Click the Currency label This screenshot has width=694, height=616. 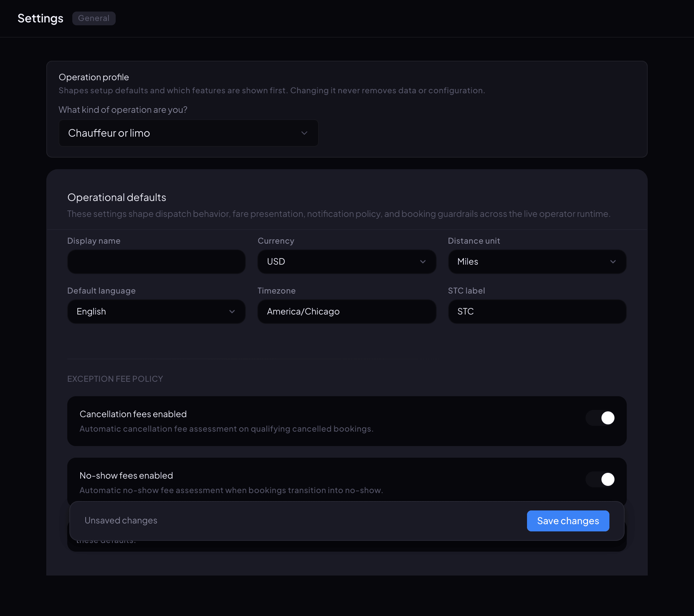tap(276, 241)
